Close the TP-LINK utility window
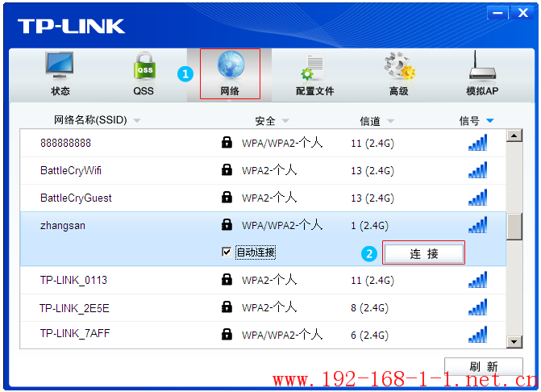Viewport: 541px width, 392px height. pos(523,13)
